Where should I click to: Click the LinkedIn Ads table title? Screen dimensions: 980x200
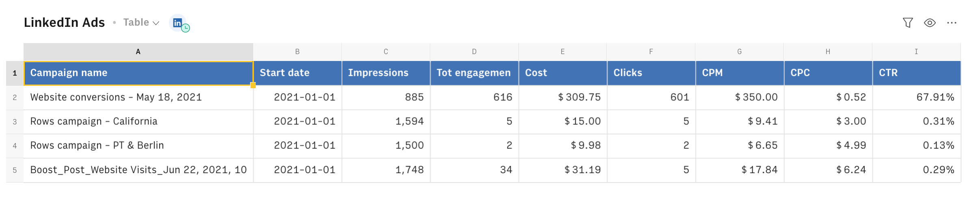point(64,22)
